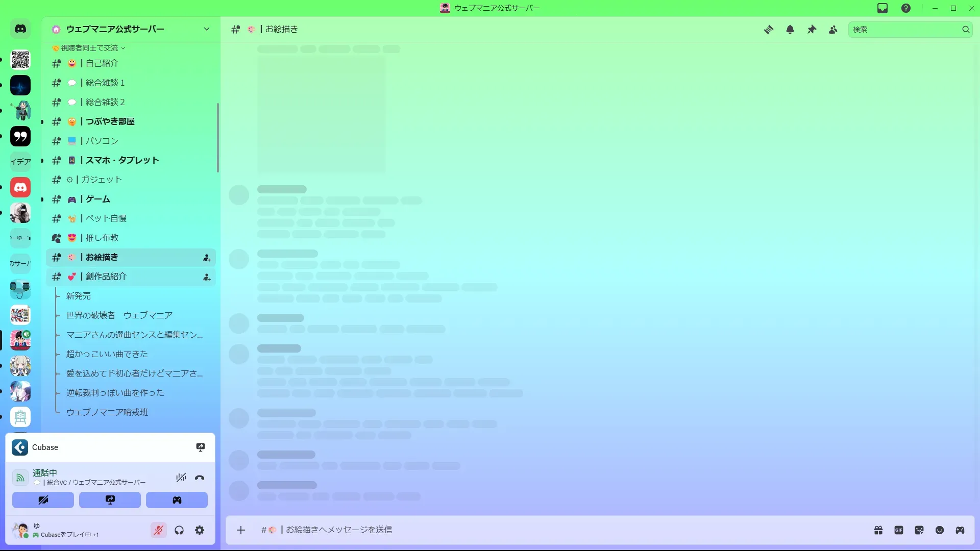Collapse the 視聴者同士で交流 category

(89, 48)
